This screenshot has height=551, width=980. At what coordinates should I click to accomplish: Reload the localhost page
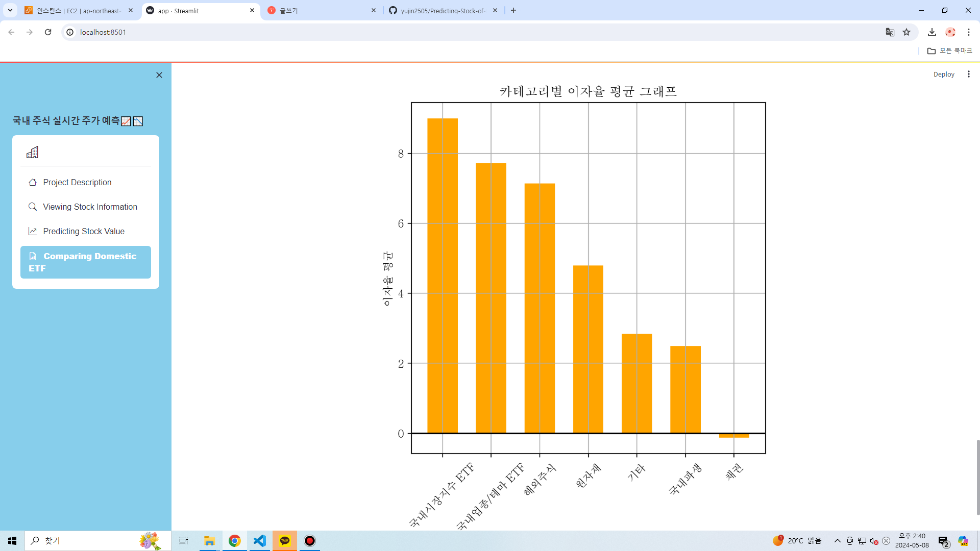(x=48, y=32)
